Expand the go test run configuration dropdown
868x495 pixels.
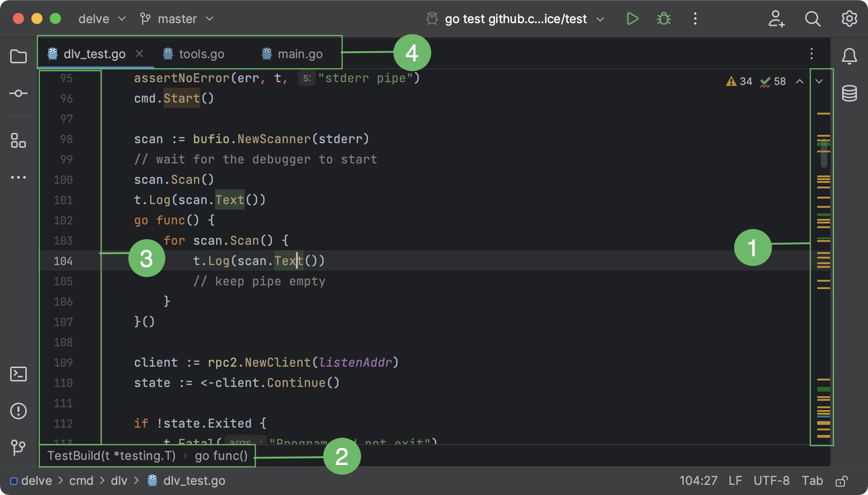(x=600, y=18)
